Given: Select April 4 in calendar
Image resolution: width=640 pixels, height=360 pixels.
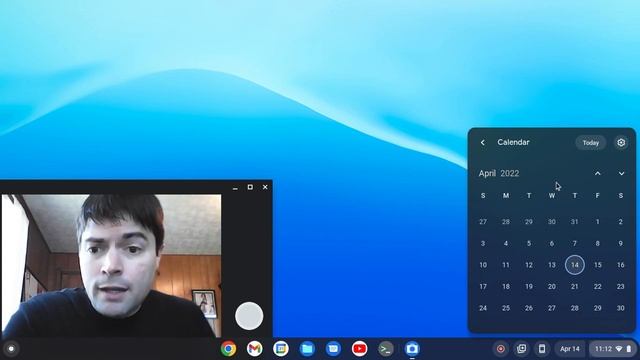Looking at the screenshot, I should point(506,243).
